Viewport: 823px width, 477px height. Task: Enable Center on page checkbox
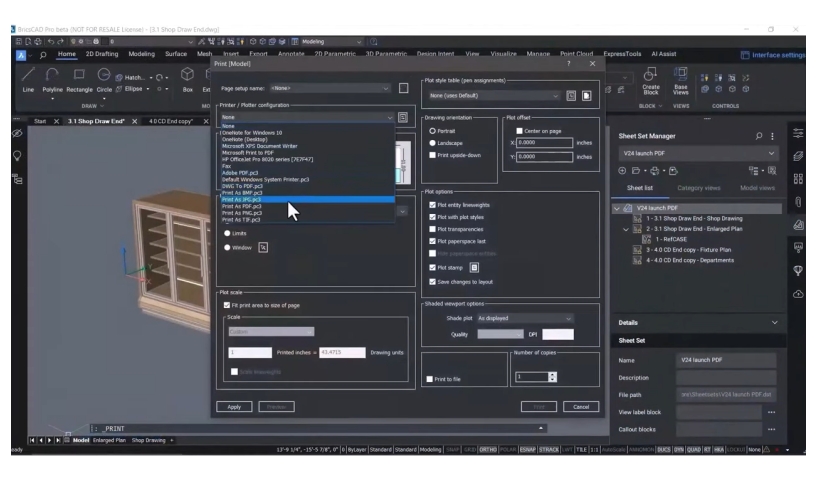(518, 130)
